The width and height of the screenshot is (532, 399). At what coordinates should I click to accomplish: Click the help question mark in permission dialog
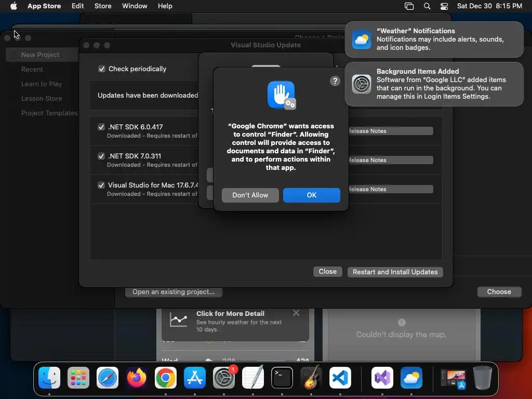(x=335, y=81)
